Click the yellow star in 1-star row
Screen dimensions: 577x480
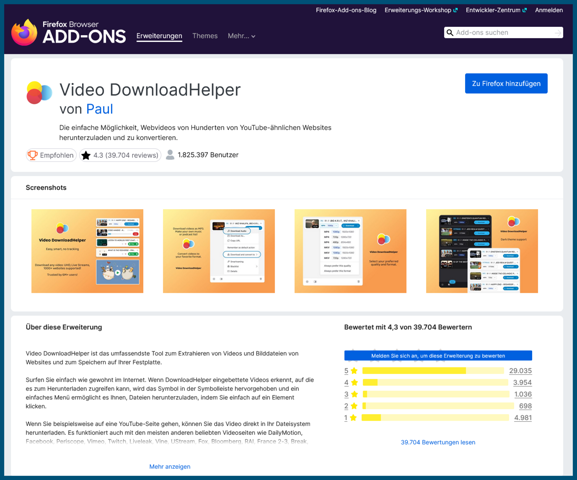coord(353,417)
